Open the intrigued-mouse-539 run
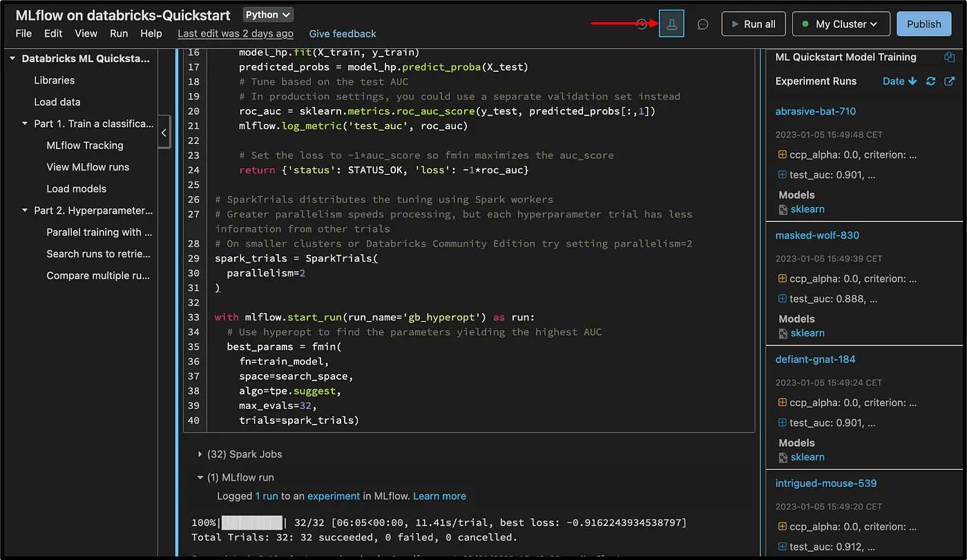The height and width of the screenshot is (560, 967). [x=826, y=483]
